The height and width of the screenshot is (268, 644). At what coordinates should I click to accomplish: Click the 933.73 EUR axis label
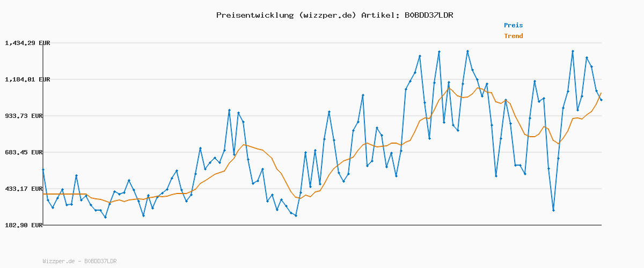point(30,116)
